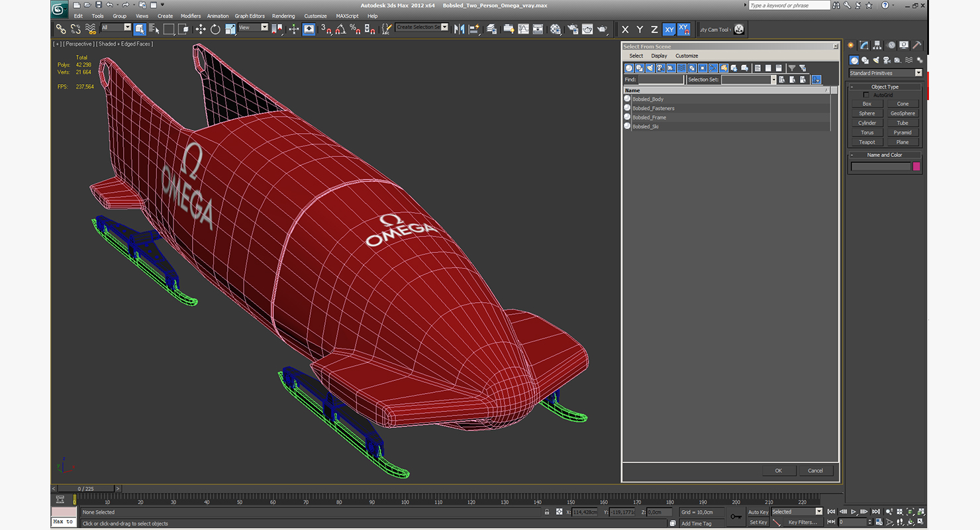This screenshot has width=980, height=530.
Task: Open the Utilities hammer panel tab
Action: click(x=917, y=45)
